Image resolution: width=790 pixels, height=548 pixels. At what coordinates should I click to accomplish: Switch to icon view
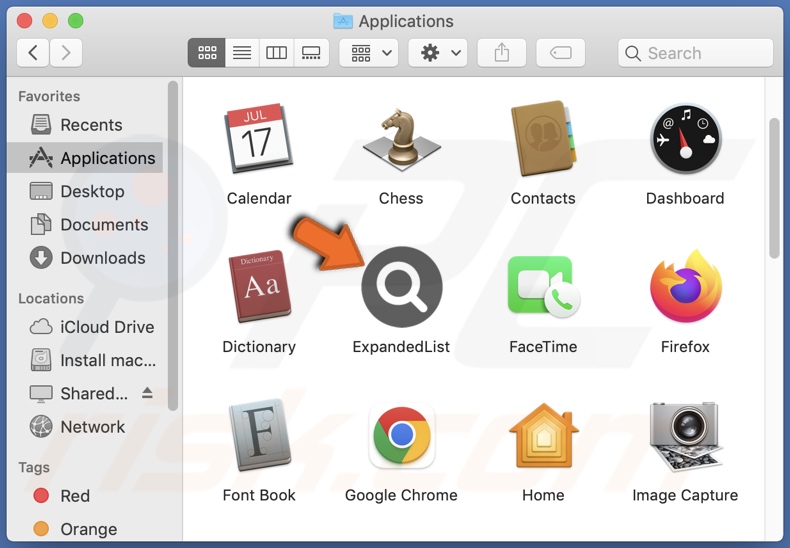tap(207, 52)
